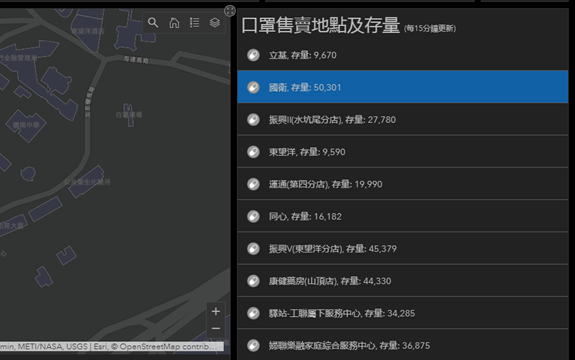Select 振興V(東望洋分店) stock 45,379
Viewport: 575px width, 360px height.
click(x=403, y=249)
